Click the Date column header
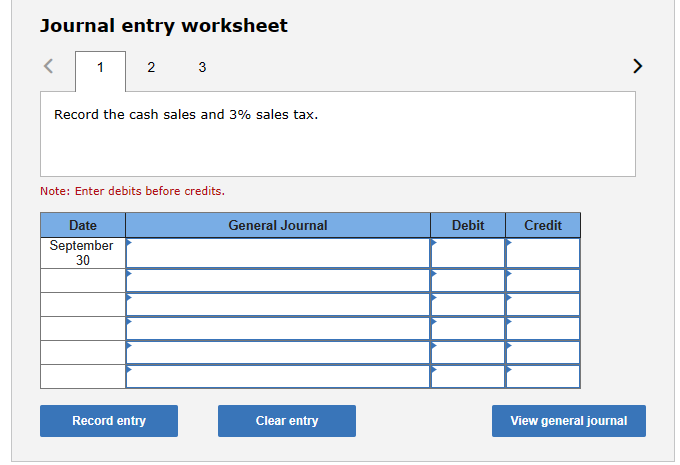The height and width of the screenshot is (465, 680). pos(83,225)
